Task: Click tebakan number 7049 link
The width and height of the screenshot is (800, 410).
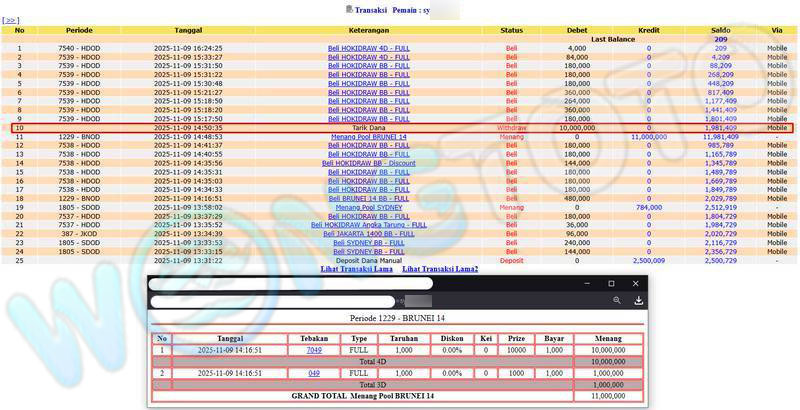Action: point(314,351)
